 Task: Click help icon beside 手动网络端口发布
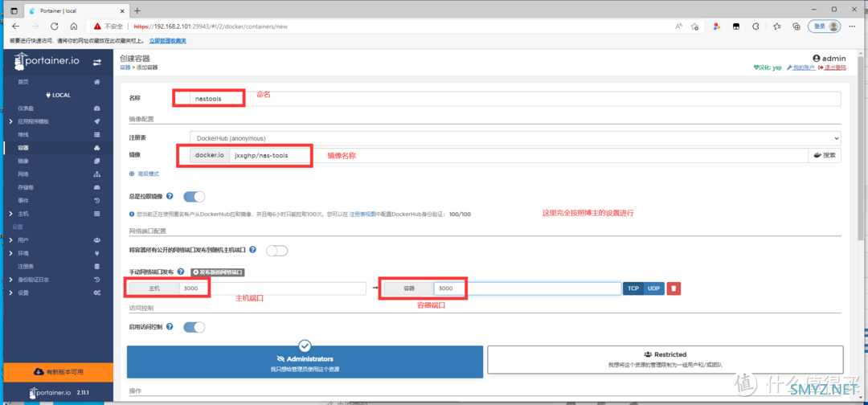point(181,272)
